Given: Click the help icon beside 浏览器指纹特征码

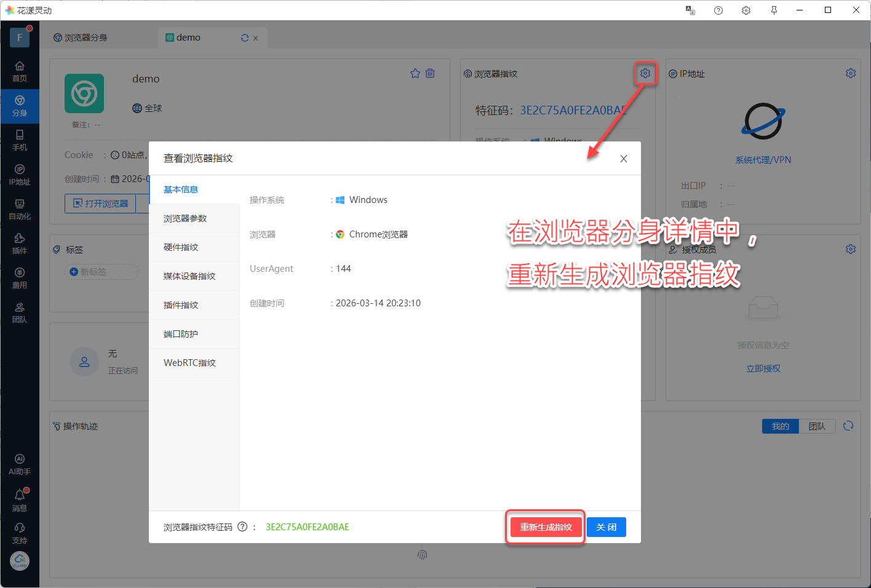Looking at the screenshot, I should [x=242, y=526].
